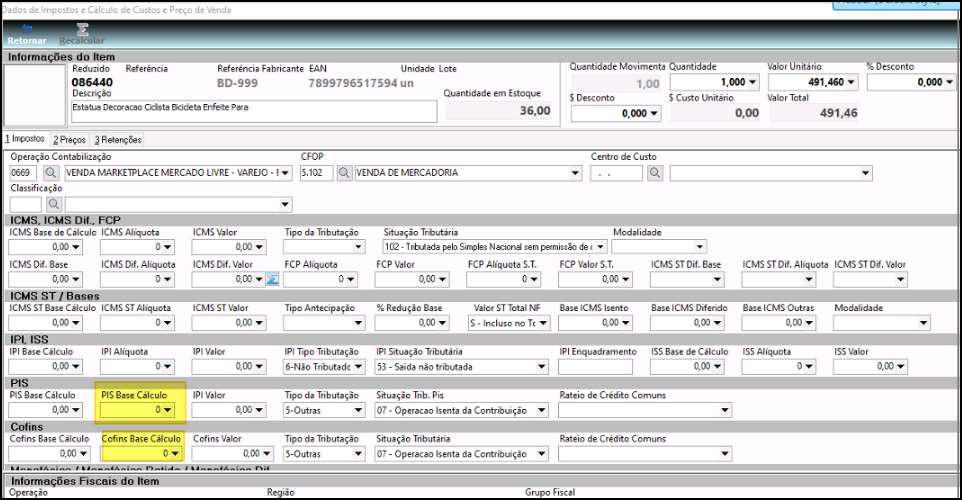Screen dimensions: 962x500
Task: Click the Base ICMS Diferido field
Action: coord(687,323)
